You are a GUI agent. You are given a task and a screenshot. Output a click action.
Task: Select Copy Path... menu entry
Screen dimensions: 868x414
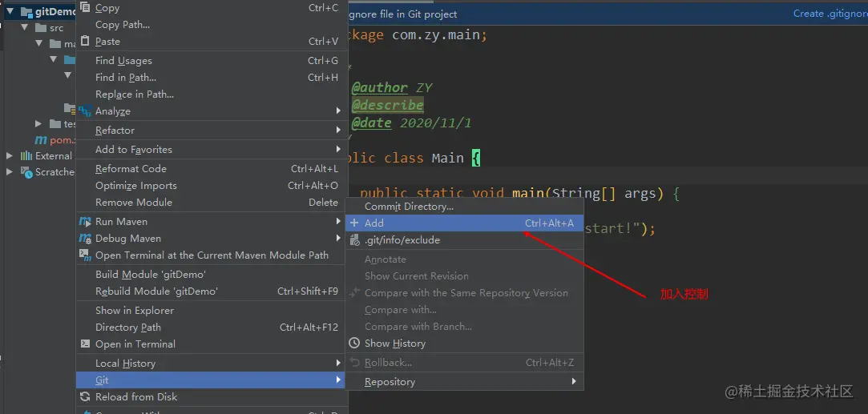(212, 24)
